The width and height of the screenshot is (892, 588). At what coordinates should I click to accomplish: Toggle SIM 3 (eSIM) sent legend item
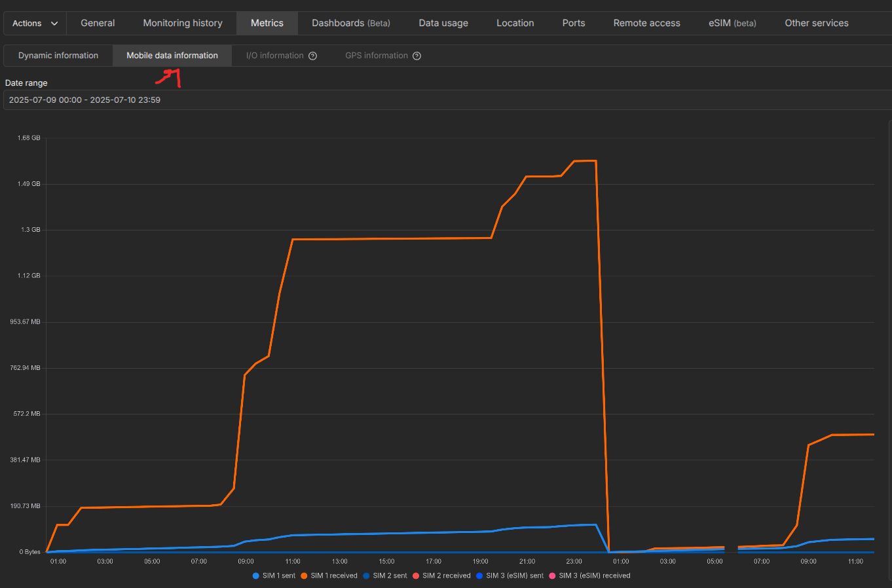(x=510, y=576)
